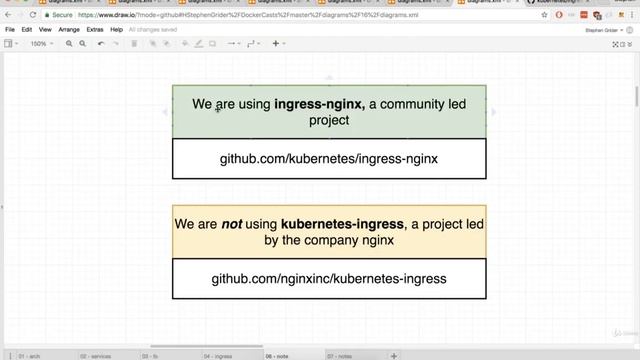
Task: Click the globe language icon
Action: pos(630,30)
